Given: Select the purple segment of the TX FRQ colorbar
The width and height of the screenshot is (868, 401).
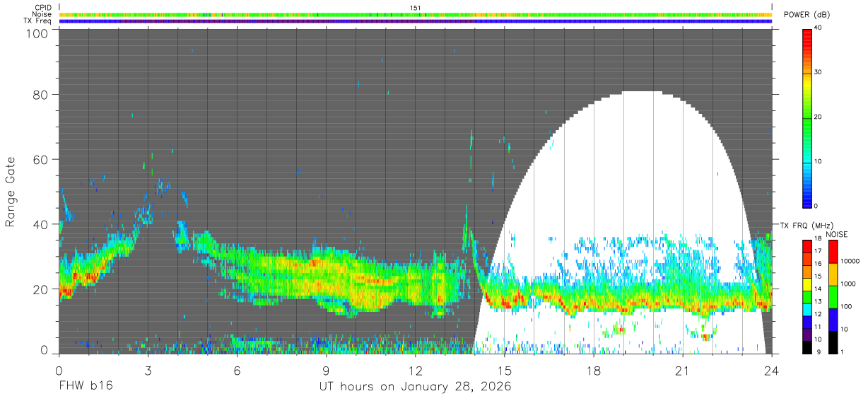Looking at the screenshot, I should (x=807, y=337).
